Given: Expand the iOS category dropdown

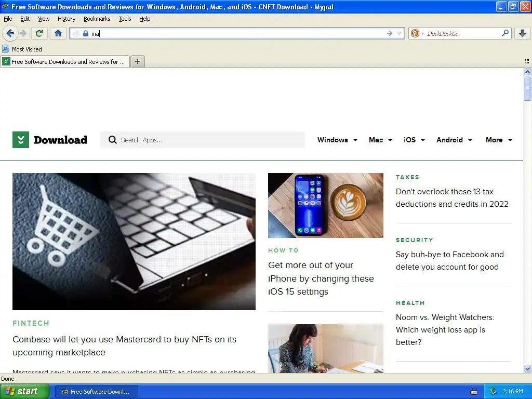Looking at the screenshot, I should 414,140.
